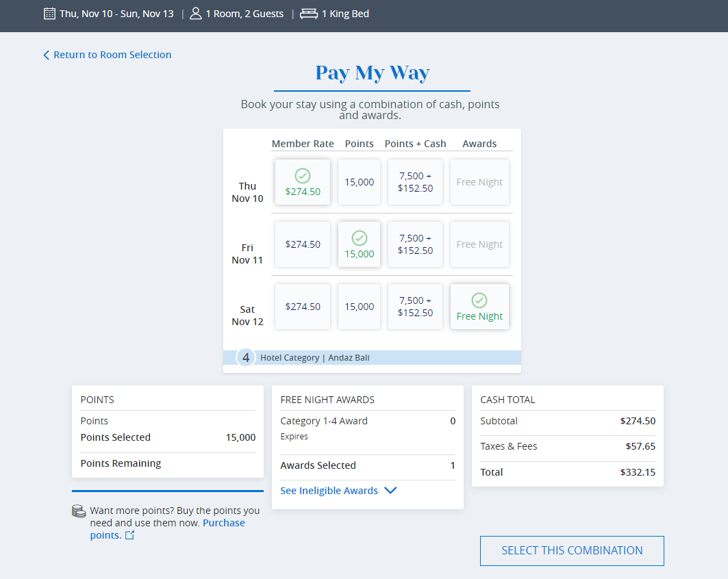
Task: Select Free Night award for Thu Nov 10
Action: pyautogui.click(x=479, y=182)
